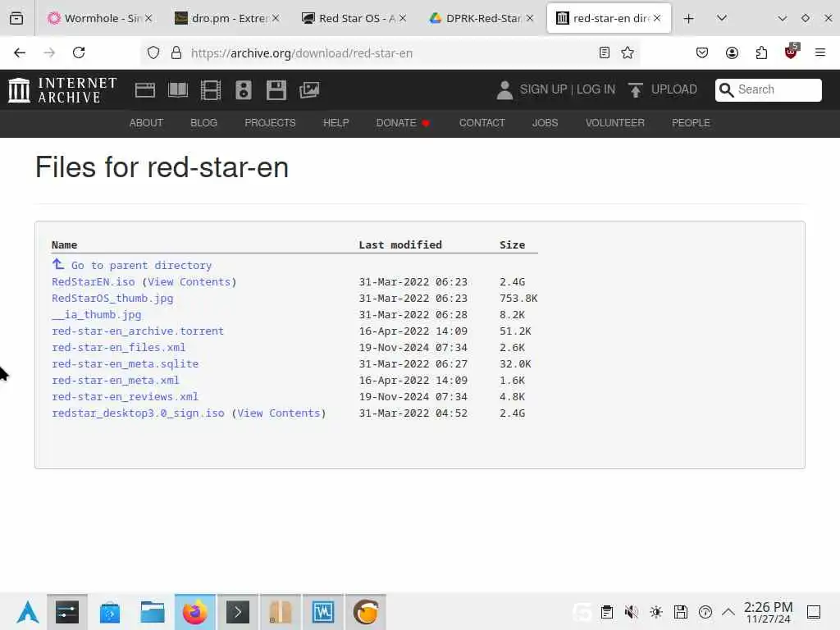Open the RedStarOS_thumb.jpg file link
The width and height of the screenshot is (840, 630).
pos(112,299)
